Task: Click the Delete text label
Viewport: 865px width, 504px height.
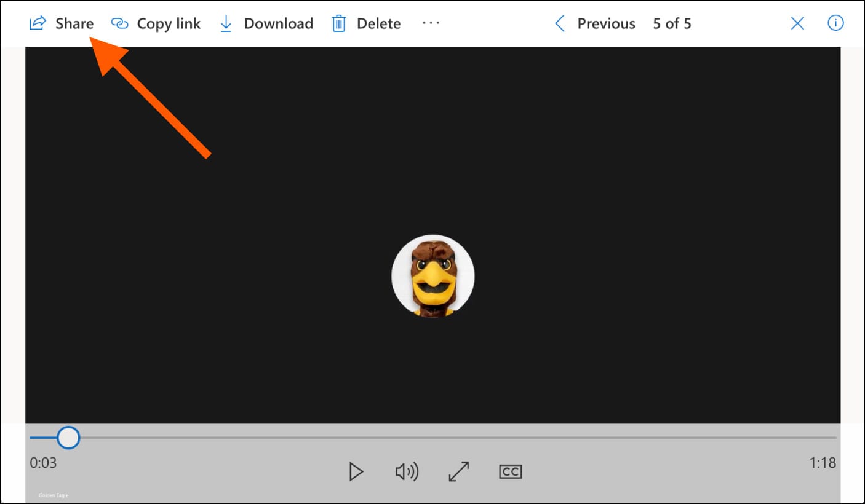Action: click(378, 24)
